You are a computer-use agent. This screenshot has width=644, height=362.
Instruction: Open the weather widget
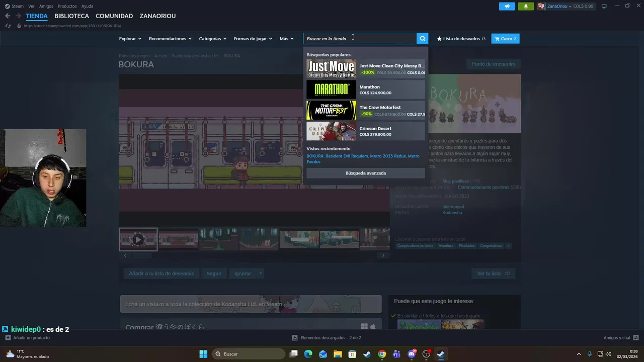27,354
